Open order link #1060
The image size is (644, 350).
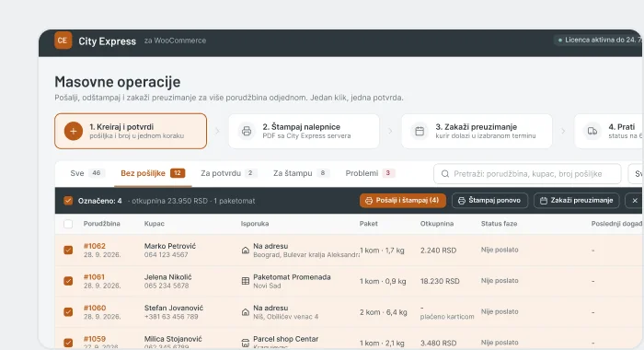pos(95,308)
